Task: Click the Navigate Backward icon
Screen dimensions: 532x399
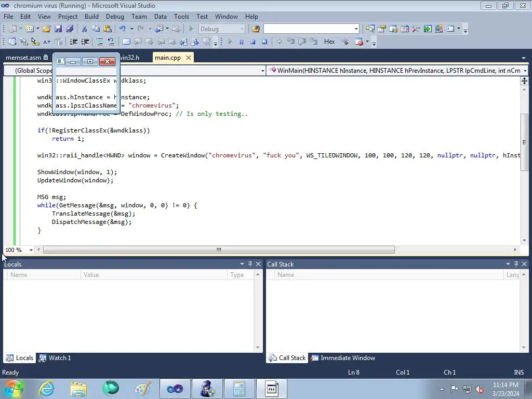Action: 159,29
